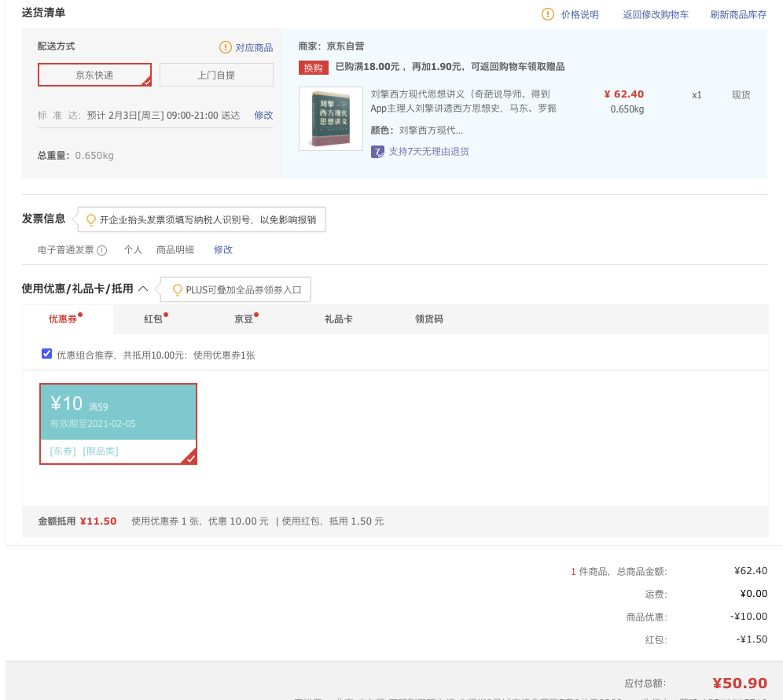Deselect the ¥10 满59 coupon card

118,424
